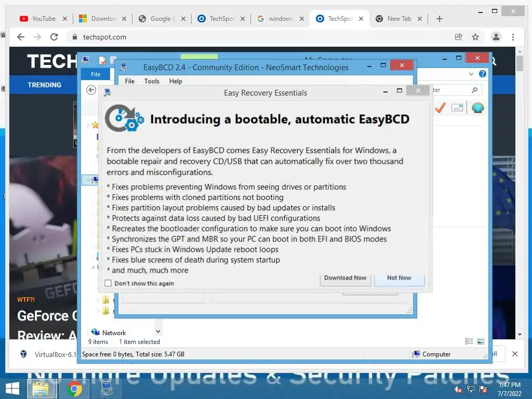Open the EasyBCD Help menu
The width and height of the screenshot is (532, 399).
[x=176, y=81]
